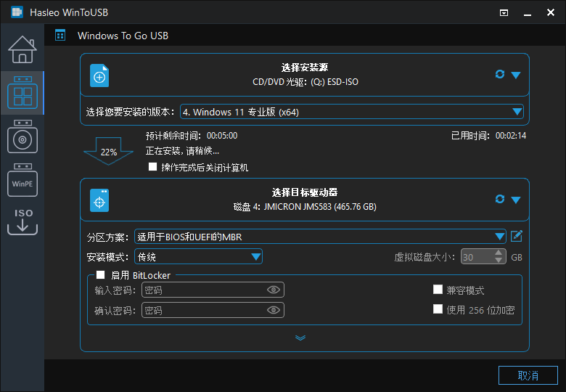The image size is (566, 392).
Task: Click the confirm password input field
Action: coord(213,310)
